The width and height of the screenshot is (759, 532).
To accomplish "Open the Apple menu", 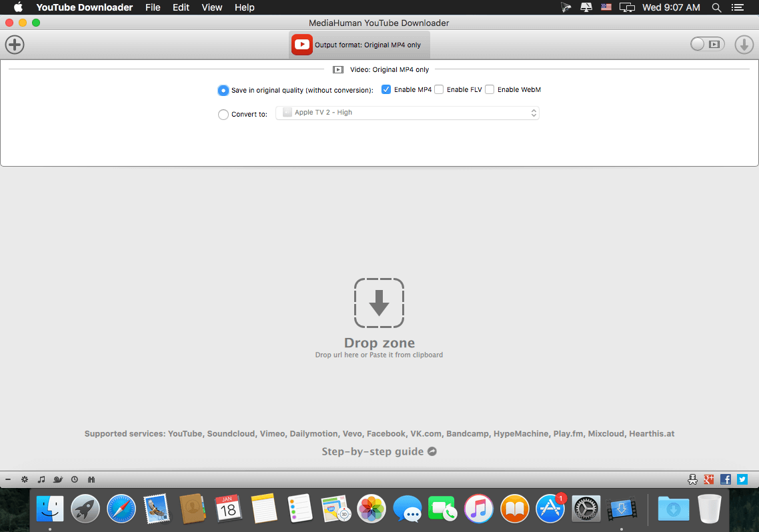I will pyautogui.click(x=18, y=7).
